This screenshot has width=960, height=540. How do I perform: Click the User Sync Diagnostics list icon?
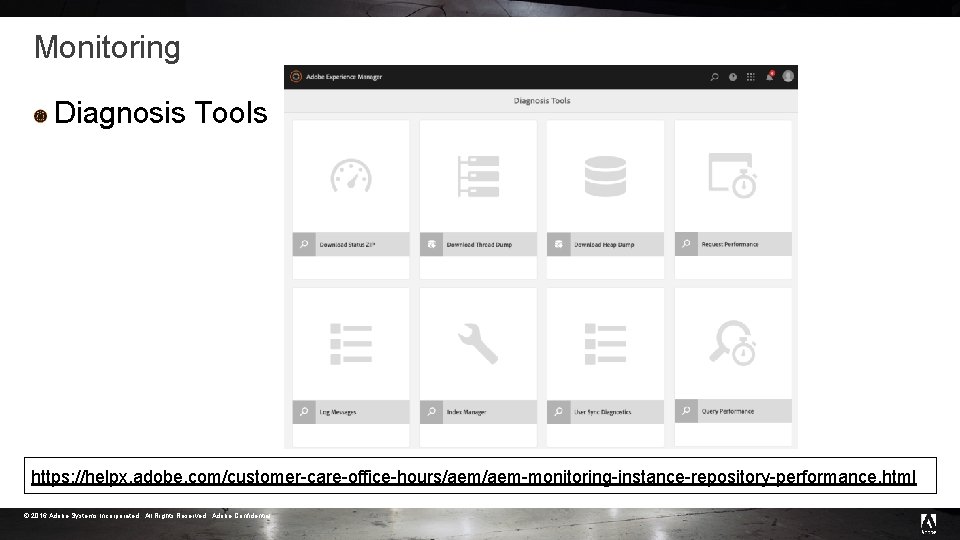pos(606,344)
